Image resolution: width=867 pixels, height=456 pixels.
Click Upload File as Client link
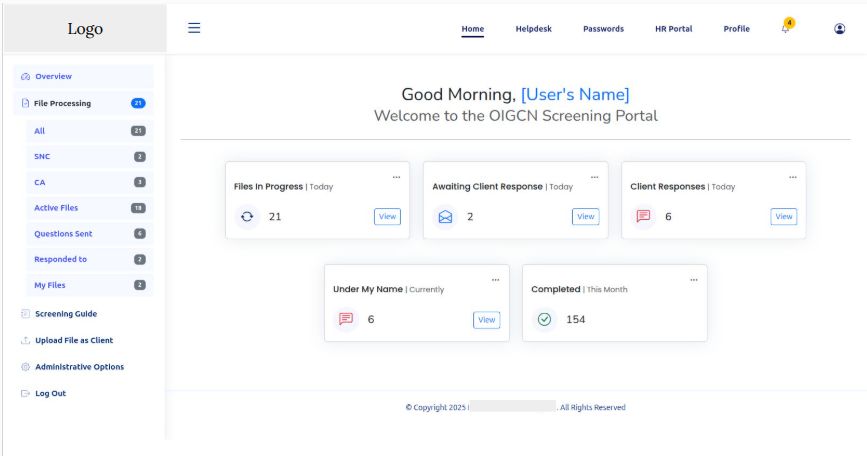tap(73, 340)
